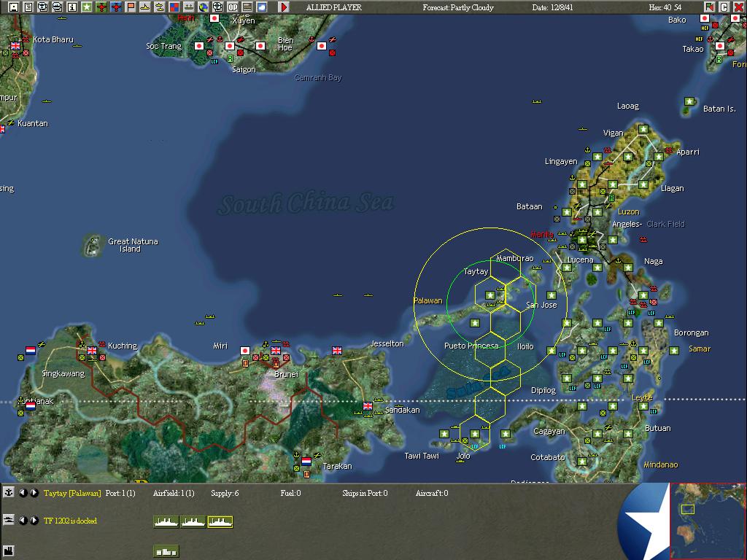Click the anchor base icon in bottom panel

click(9, 492)
